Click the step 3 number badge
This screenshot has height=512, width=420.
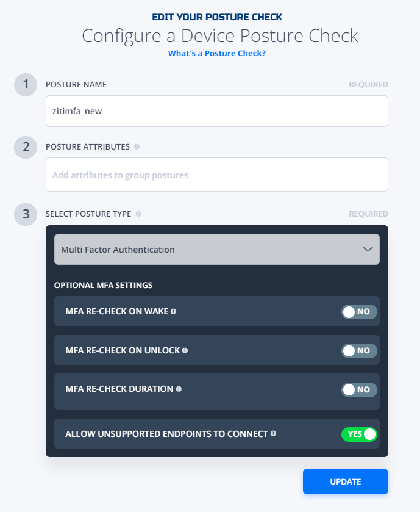[26, 214]
